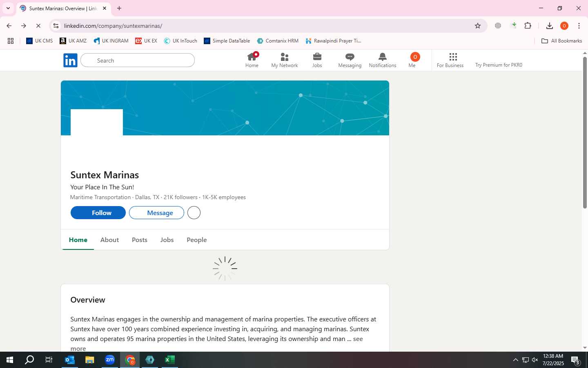This screenshot has height=368, width=588.
Task: Open Windows taskbar search
Action: click(29, 360)
